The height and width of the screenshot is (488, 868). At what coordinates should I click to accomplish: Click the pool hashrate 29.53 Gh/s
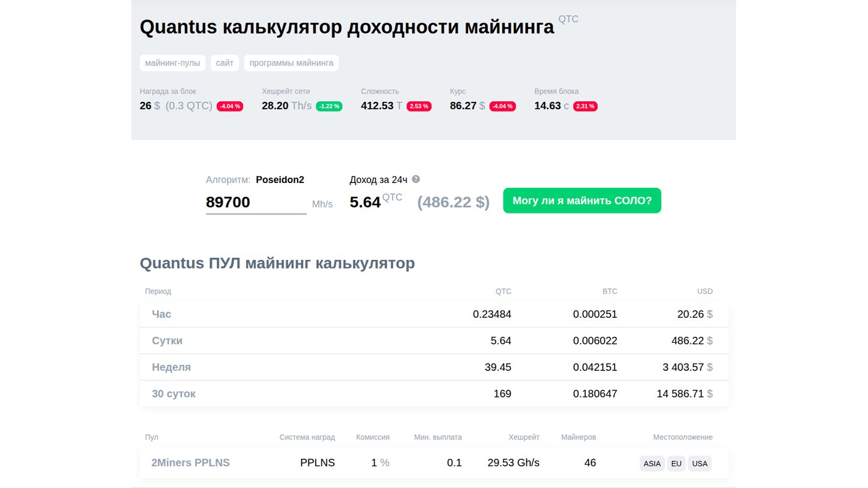513,463
